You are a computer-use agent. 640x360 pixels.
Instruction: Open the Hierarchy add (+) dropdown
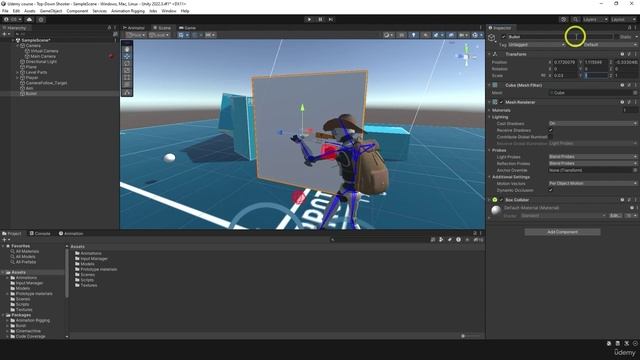pyautogui.click(x=6, y=34)
